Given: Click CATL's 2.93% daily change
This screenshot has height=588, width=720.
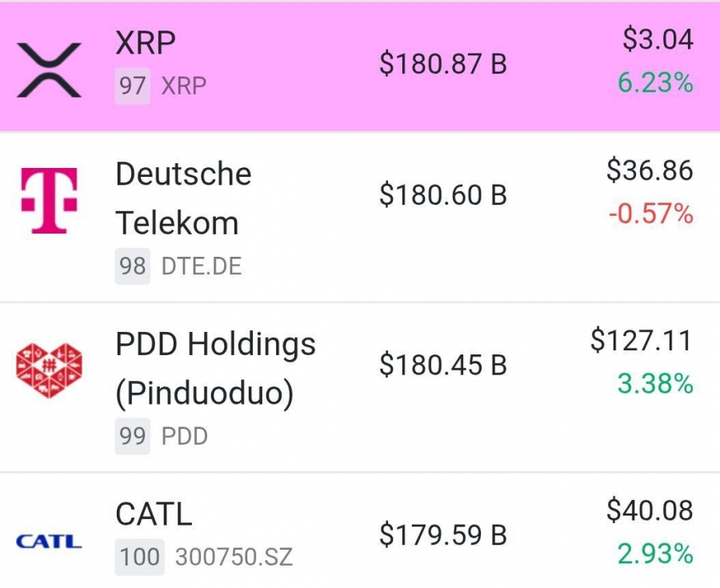Looking at the screenshot, I should point(654,554).
